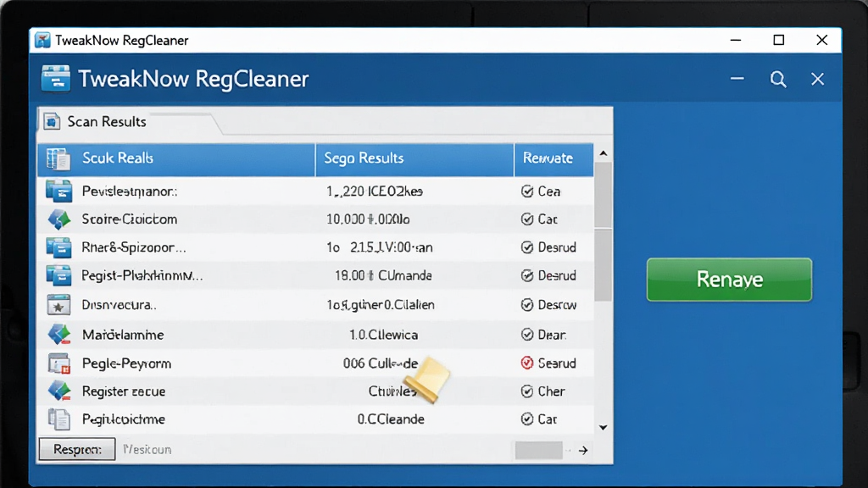Click the Disnvecura row star icon
Screen dimensions: 868x488
tap(58, 305)
